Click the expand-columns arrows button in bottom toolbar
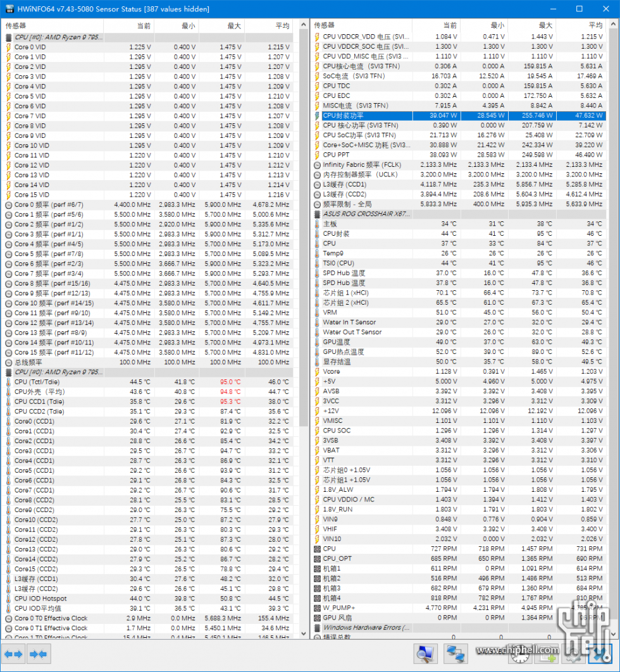The width and height of the screenshot is (620, 672). point(13,654)
